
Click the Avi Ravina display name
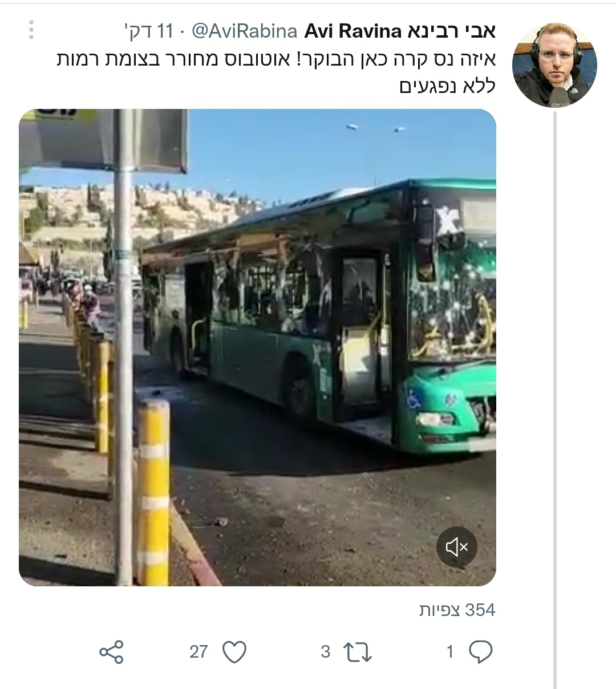coord(354,31)
